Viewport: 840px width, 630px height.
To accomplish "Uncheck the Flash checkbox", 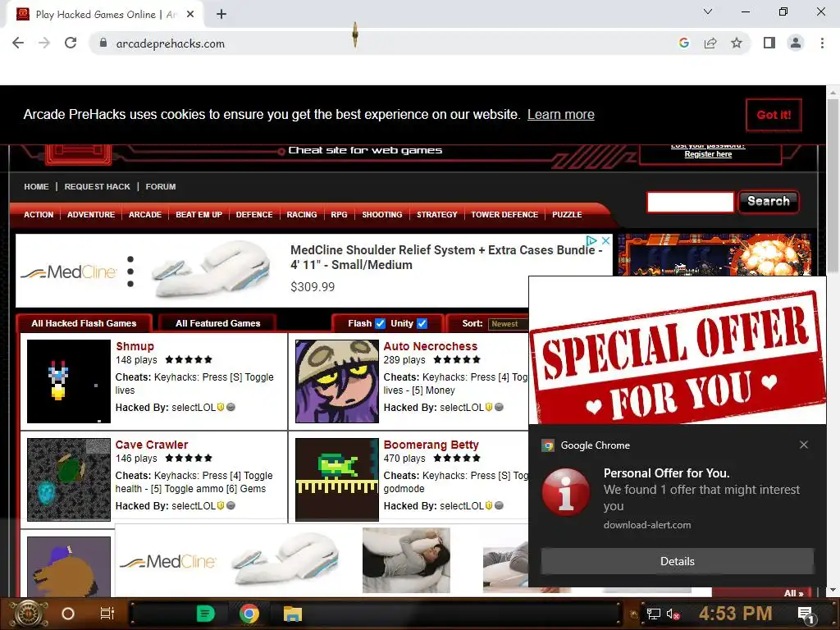I will (380, 323).
